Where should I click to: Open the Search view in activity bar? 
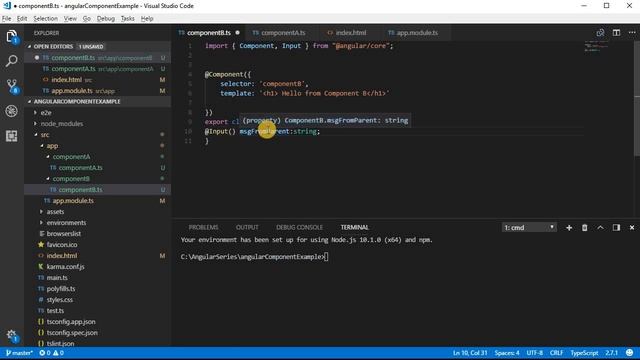(x=12, y=61)
